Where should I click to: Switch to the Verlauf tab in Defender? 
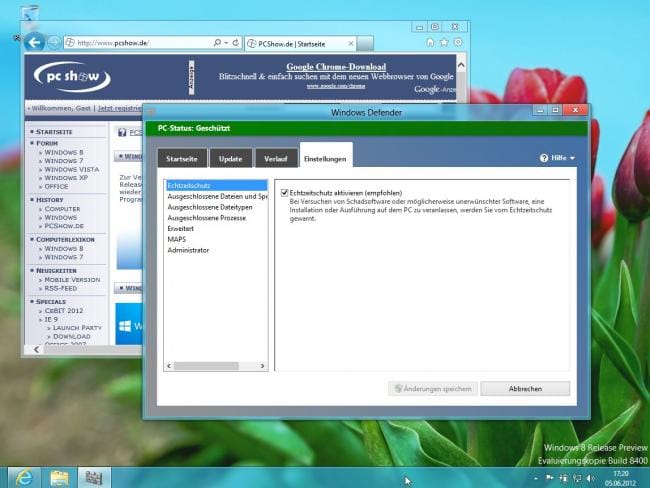pos(276,158)
